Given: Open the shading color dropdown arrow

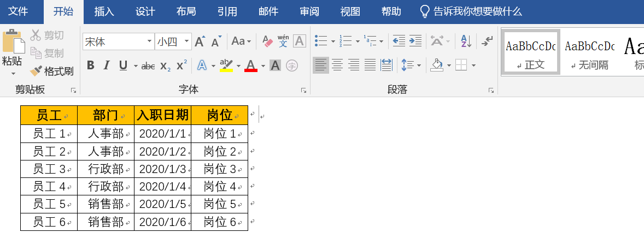Looking at the screenshot, I should pos(448,65).
